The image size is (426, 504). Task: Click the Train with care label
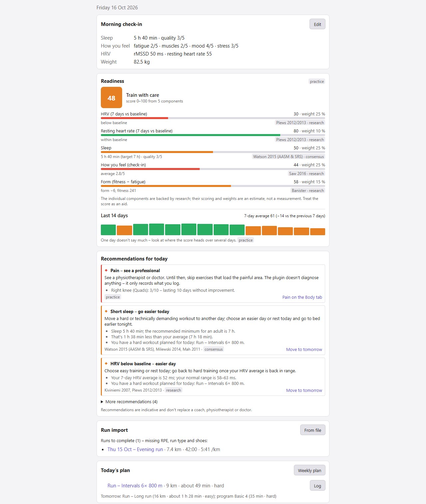point(142,95)
